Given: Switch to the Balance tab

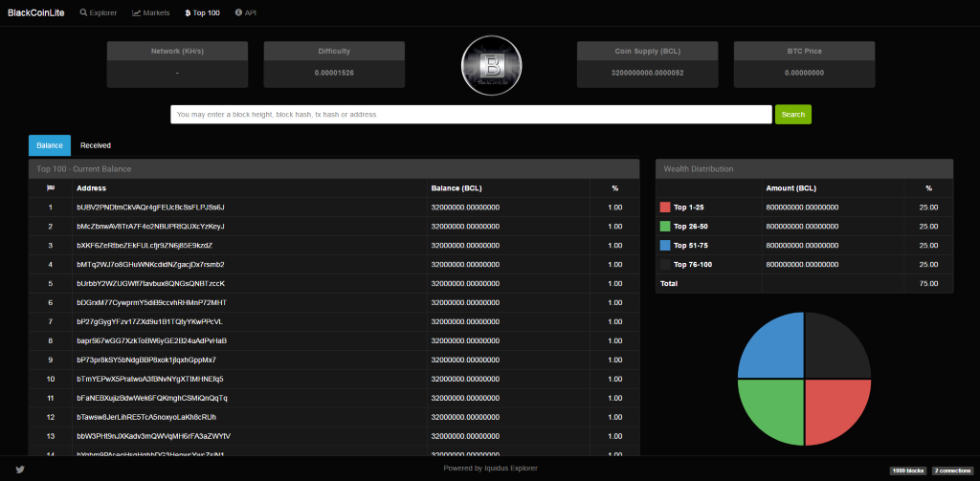Looking at the screenshot, I should (50, 145).
